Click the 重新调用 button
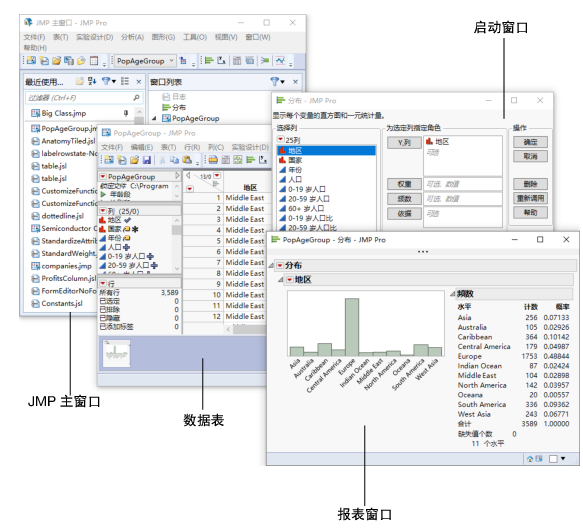Viewport: 583px width, 528px height. (531, 198)
